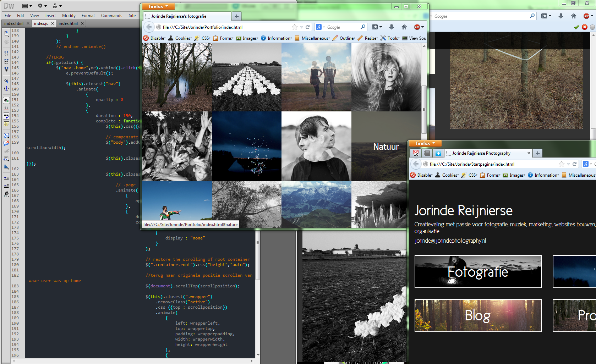Toggle bookmark star for Portfolio/index.html
Screen dimensions: 596x364
point(294,27)
